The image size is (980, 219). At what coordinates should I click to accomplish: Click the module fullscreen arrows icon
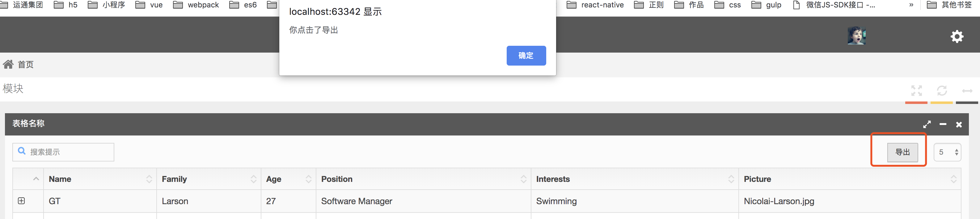(x=916, y=91)
